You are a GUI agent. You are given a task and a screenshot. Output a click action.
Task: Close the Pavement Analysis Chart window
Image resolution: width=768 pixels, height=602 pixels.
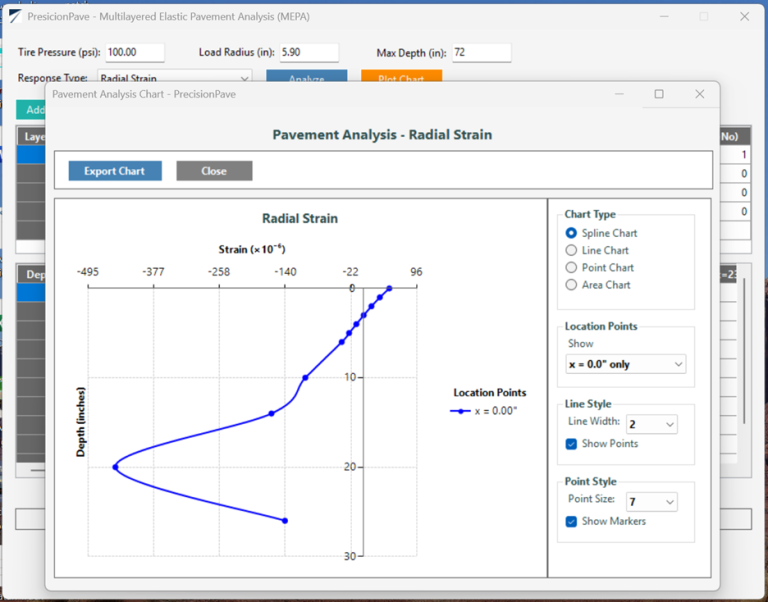click(700, 94)
